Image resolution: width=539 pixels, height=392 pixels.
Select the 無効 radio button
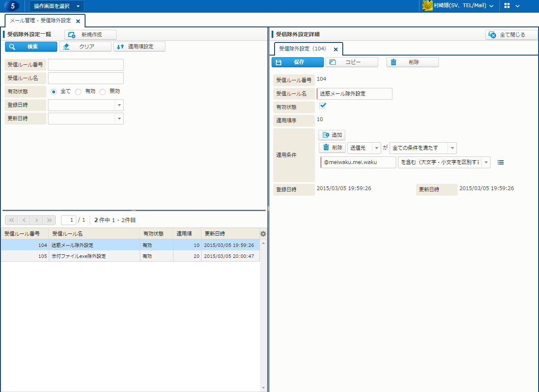(x=103, y=91)
